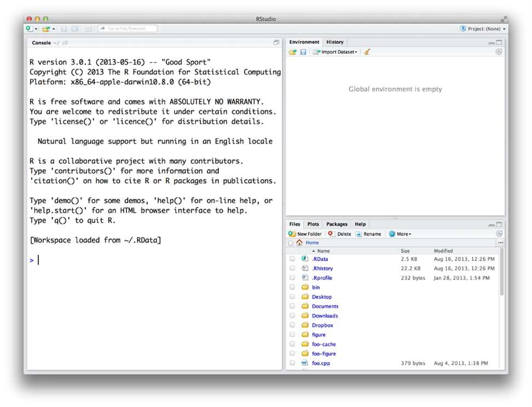Click the New File icon in toolbar
This screenshot has width=532, height=407.
(x=30, y=29)
